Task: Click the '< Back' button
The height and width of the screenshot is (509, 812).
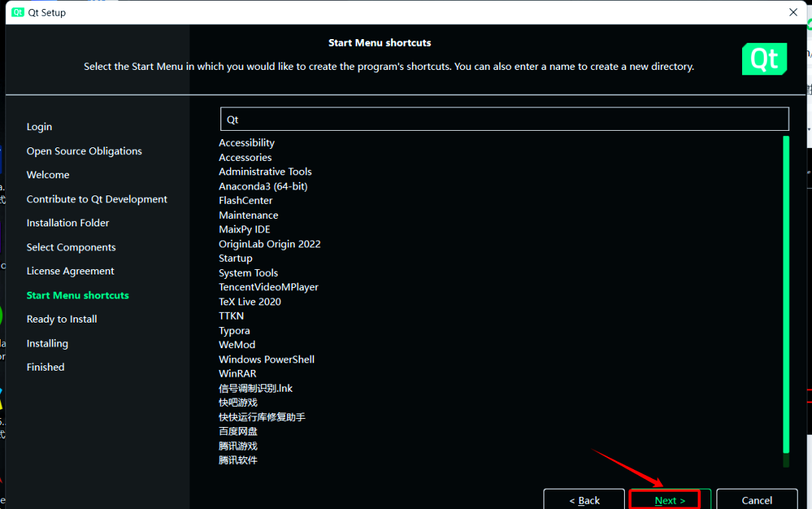Action: click(x=584, y=500)
